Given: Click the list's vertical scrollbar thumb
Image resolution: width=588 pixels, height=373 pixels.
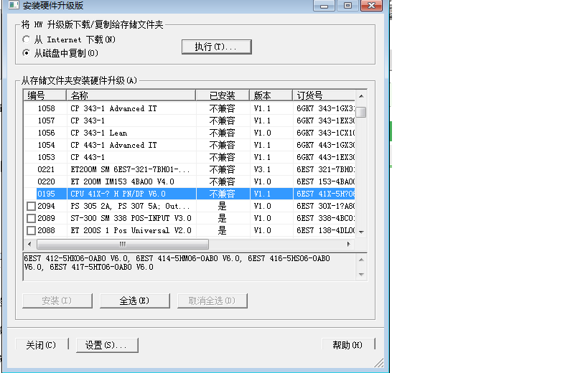Looking at the screenshot, I should coord(361,112).
